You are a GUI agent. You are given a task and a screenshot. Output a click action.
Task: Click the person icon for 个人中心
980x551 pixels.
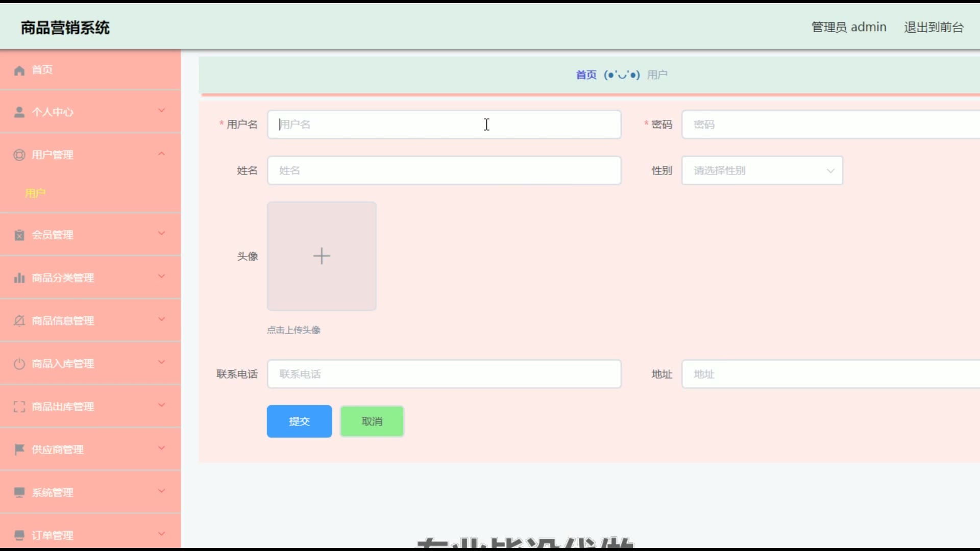click(19, 112)
